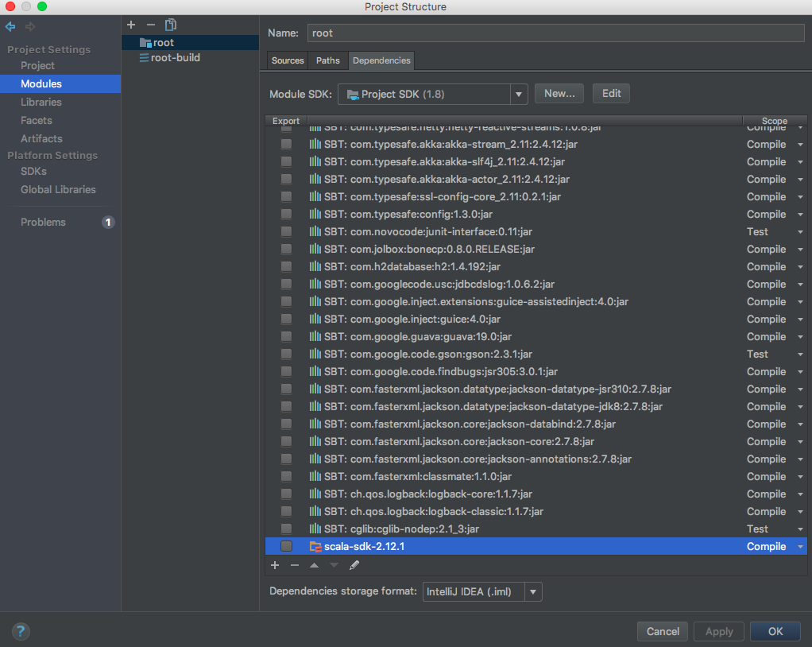The height and width of the screenshot is (647, 812).
Task: Open scope dropdown for akka-actor jar
Action: (x=800, y=179)
